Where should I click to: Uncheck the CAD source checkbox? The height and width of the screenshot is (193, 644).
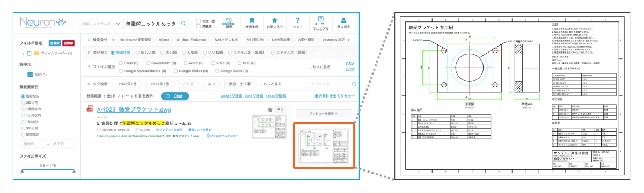click(x=31, y=75)
